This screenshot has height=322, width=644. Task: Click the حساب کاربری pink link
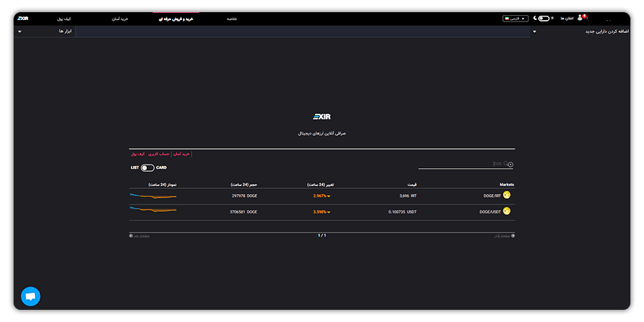pyautogui.click(x=159, y=154)
